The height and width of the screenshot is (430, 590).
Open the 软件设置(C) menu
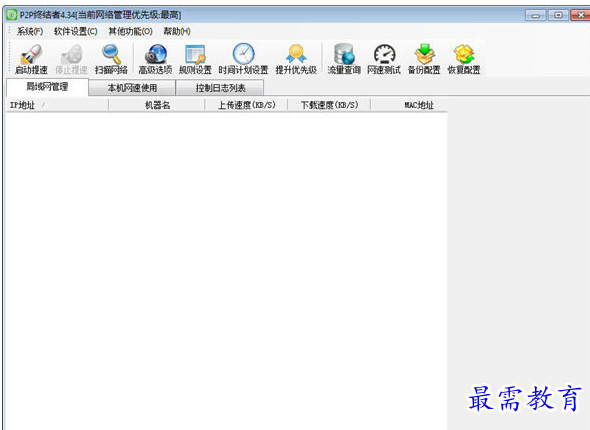tap(75, 32)
